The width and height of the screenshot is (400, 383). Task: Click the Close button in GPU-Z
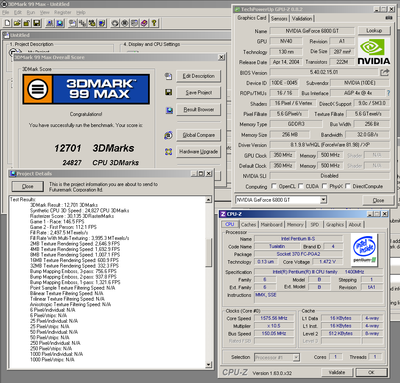[378, 200]
